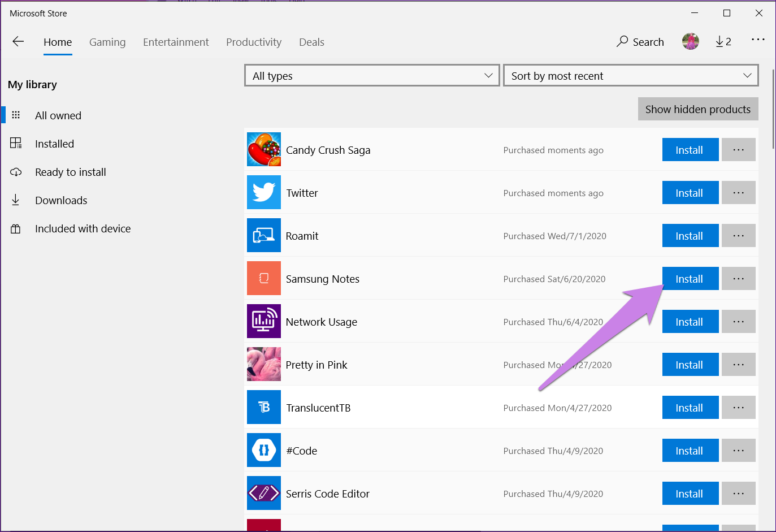Open the All types filter dropdown
The width and height of the screenshot is (776, 532).
(372, 75)
